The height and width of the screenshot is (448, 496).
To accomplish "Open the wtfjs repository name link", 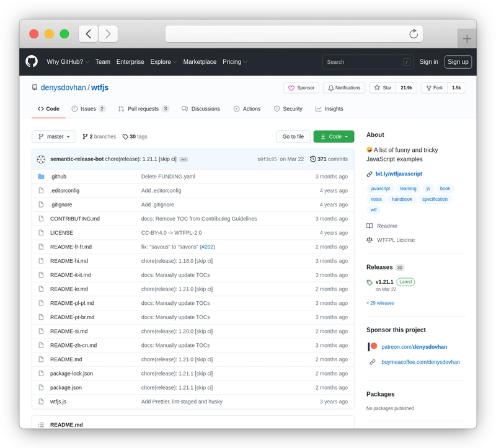I will [x=100, y=87].
